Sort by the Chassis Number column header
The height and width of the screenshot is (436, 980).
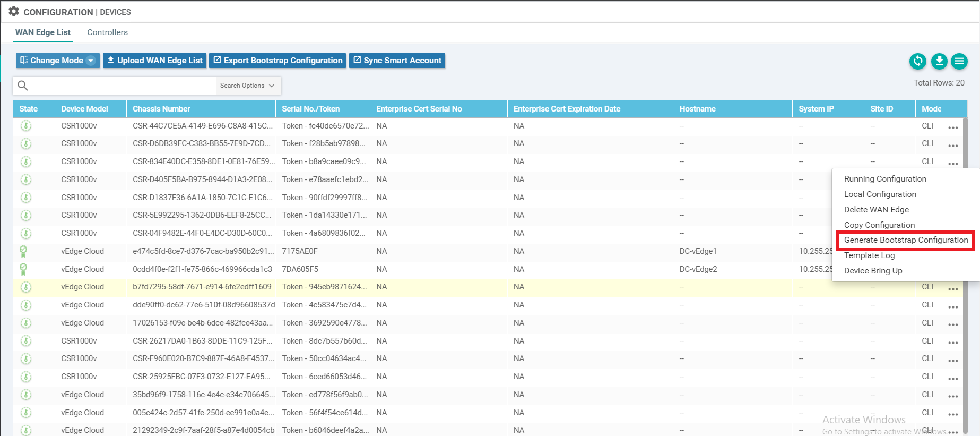coord(161,109)
